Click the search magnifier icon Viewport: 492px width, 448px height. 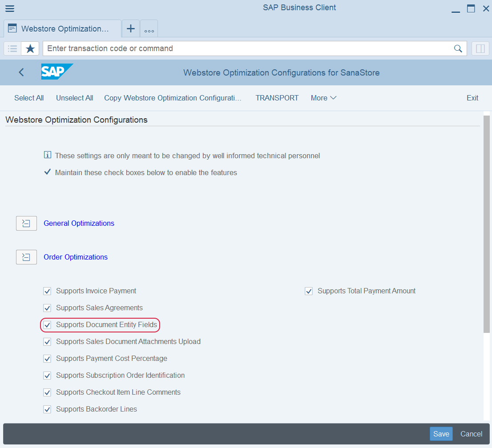(458, 48)
